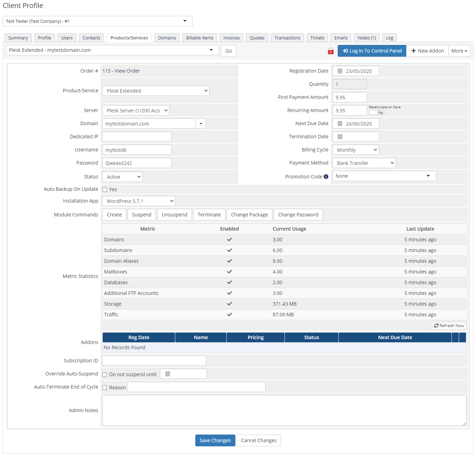Open the 115 - View Order link
The height and width of the screenshot is (456, 476).
tap(121, 71)
